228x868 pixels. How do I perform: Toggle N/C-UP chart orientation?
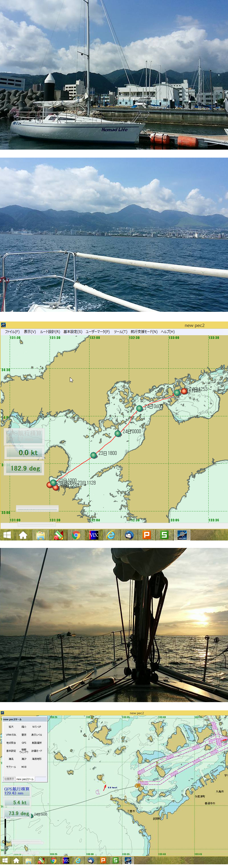point(37,727)
